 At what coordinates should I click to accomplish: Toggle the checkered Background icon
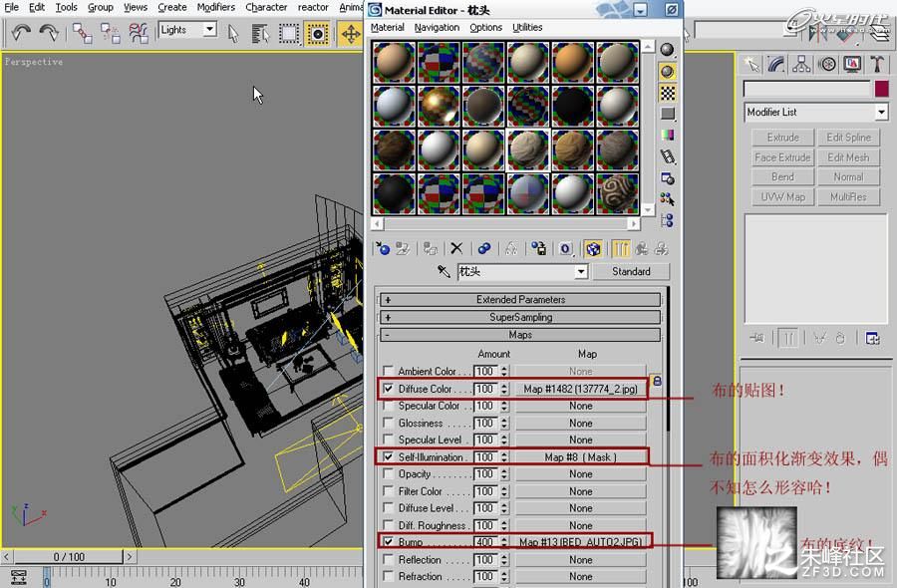667,93
